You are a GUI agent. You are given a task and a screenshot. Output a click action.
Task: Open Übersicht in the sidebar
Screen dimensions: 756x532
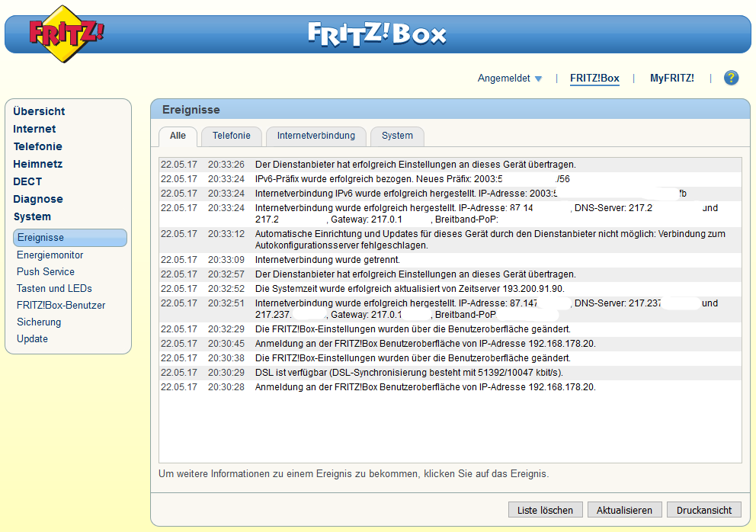39,111
